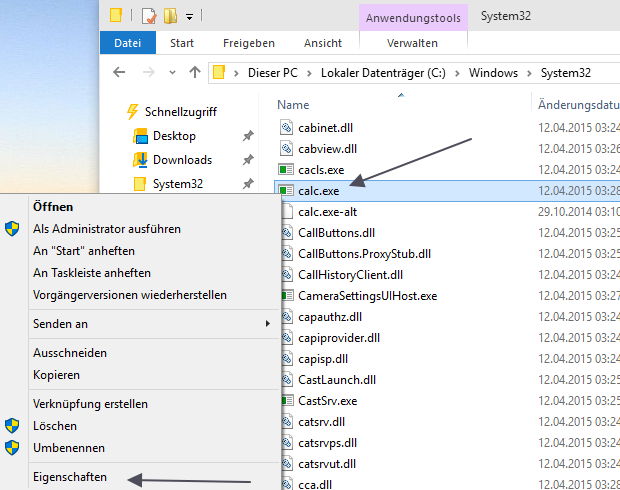Select catsrv.dll file
This screenshot has height=490, width=620.
click(x=321, y=422)
